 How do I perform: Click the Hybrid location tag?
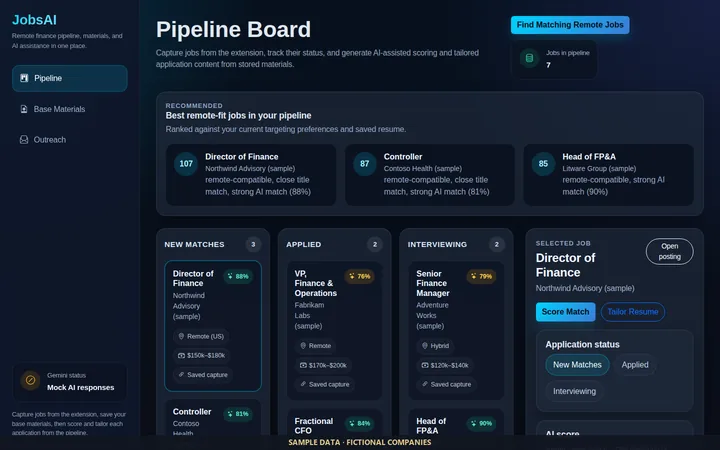(x=435, y=346)
